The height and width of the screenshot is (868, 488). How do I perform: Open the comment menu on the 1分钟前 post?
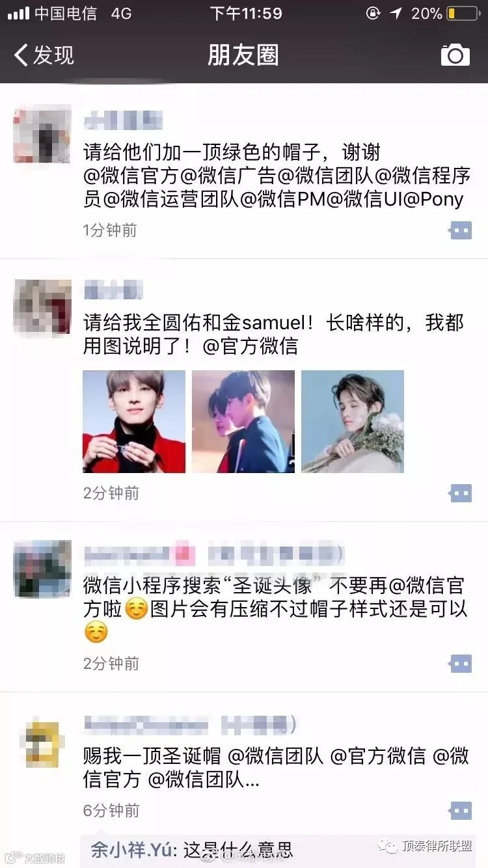point(460,230)
